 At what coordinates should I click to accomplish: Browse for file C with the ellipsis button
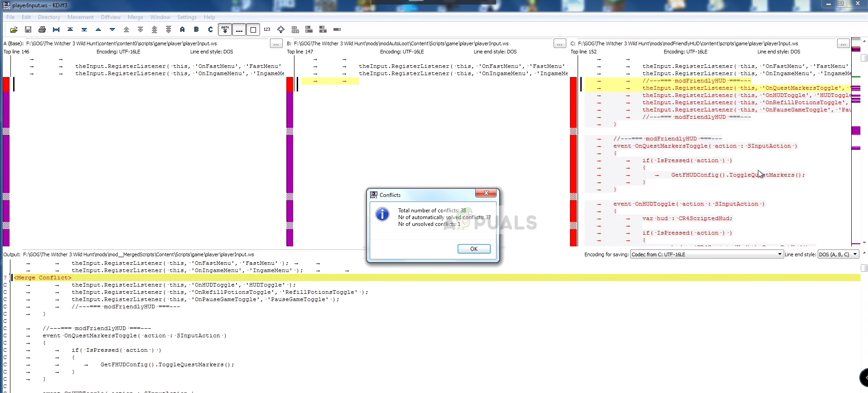pos(843,43)
